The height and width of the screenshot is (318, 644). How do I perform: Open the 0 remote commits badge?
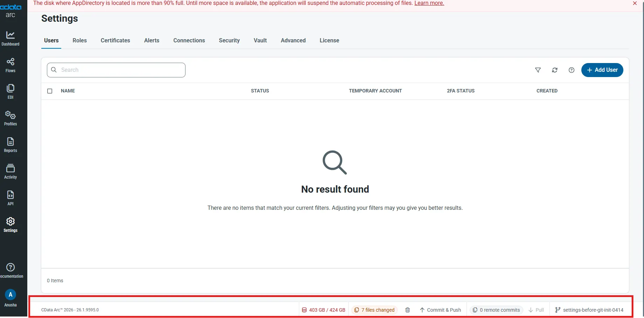(496, 310)
